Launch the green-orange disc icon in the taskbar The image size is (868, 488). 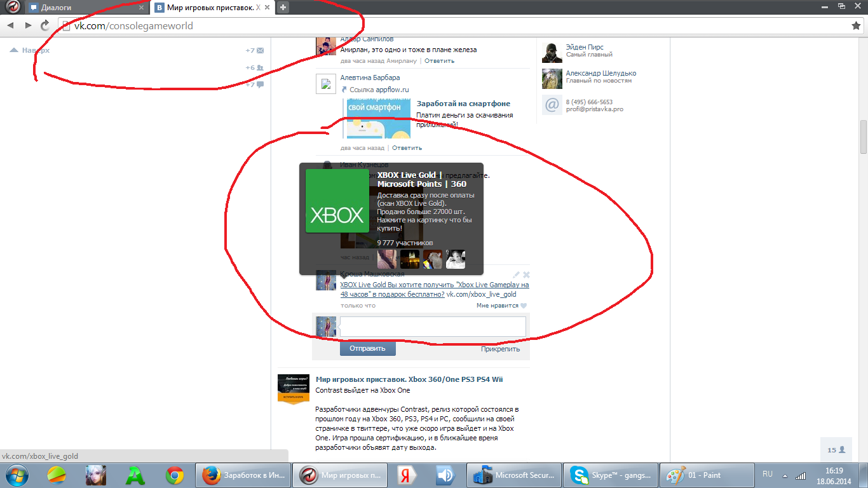(57, 475)
